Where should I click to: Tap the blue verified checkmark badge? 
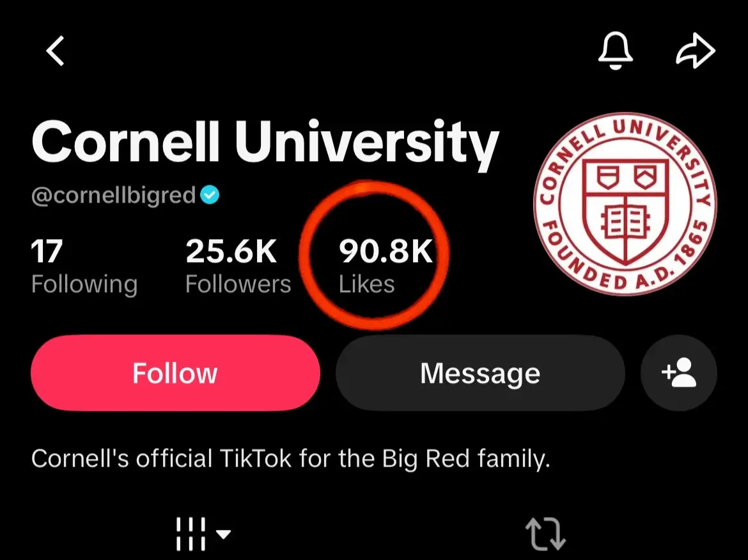coord(210,194)
